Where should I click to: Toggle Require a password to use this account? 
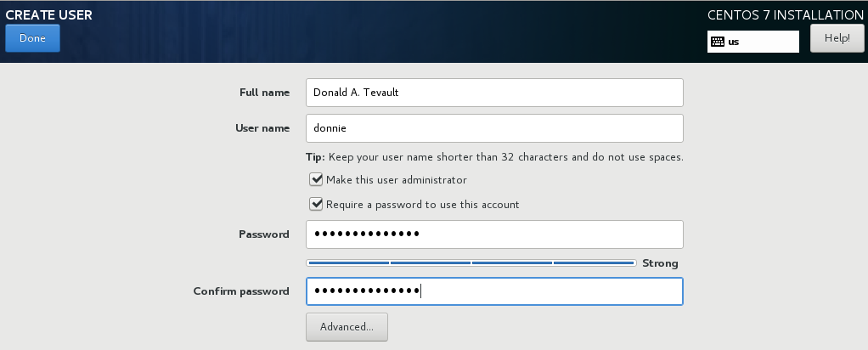(x=316, y=205)
